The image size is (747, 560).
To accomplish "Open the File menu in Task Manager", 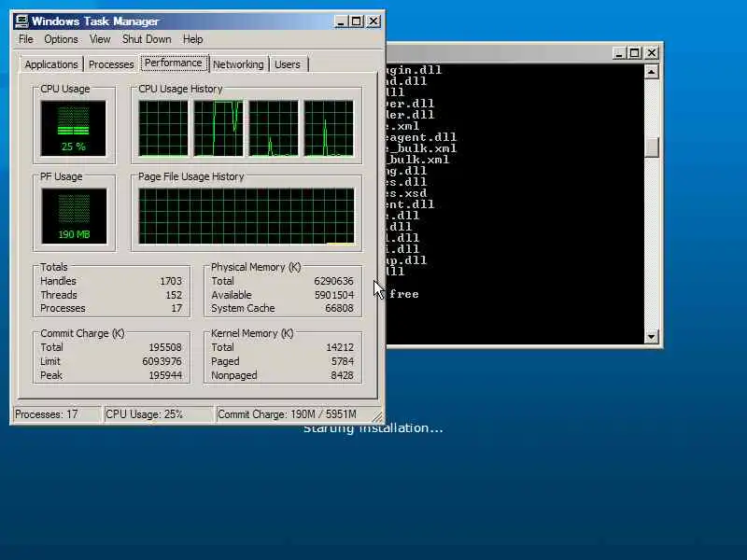I will [26, 39].
